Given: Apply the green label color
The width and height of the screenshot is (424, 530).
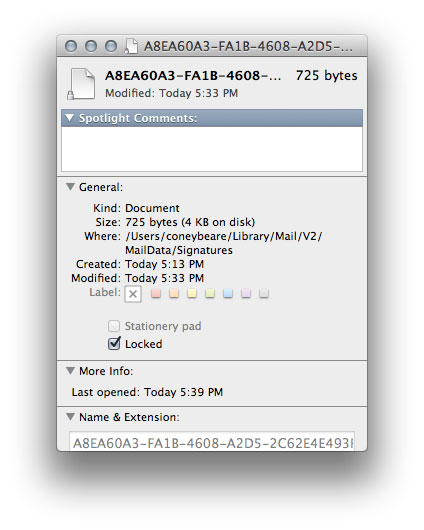Looking at the screenshot, I should (x=210, y=293).
